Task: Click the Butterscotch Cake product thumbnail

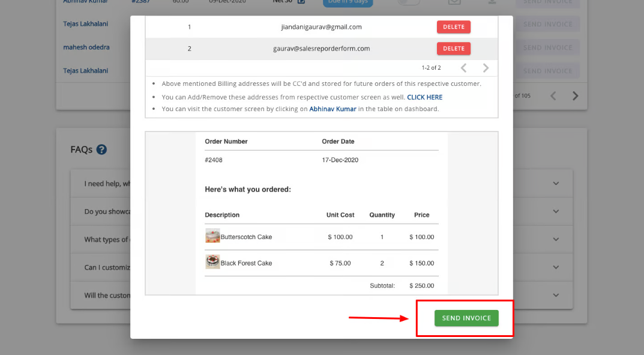Action: click(212, 236)
